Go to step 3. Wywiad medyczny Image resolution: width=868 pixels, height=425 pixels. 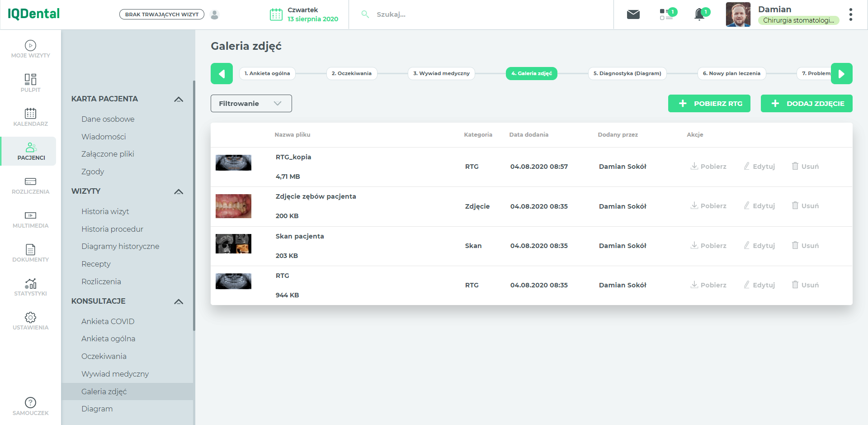coord(441,73)
